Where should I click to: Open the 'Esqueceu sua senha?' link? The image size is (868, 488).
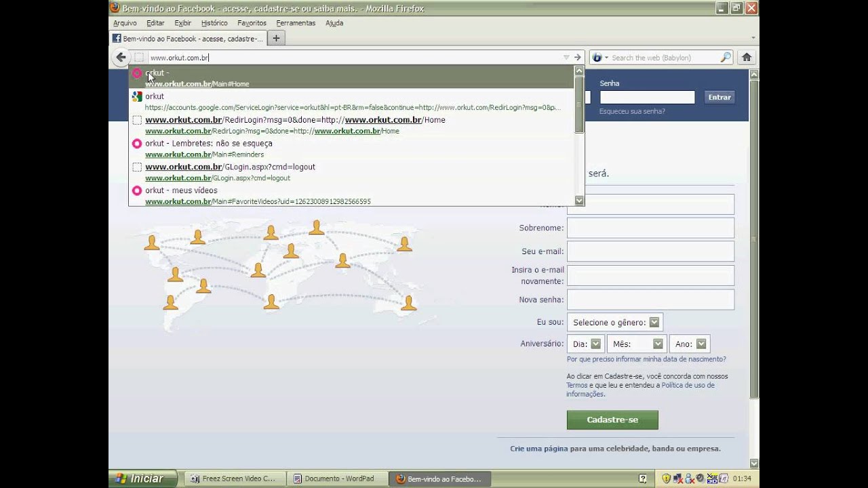[x=632, y=111]
